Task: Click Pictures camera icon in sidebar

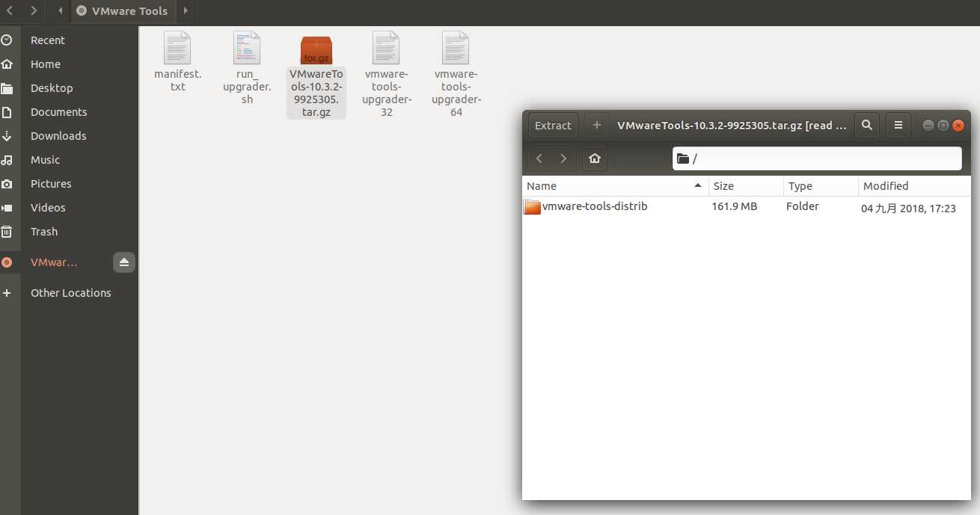Action: tap(7, 184)
